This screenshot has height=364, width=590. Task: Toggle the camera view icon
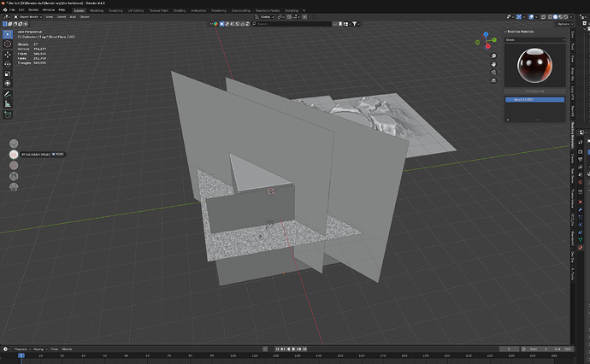(493, 72)
